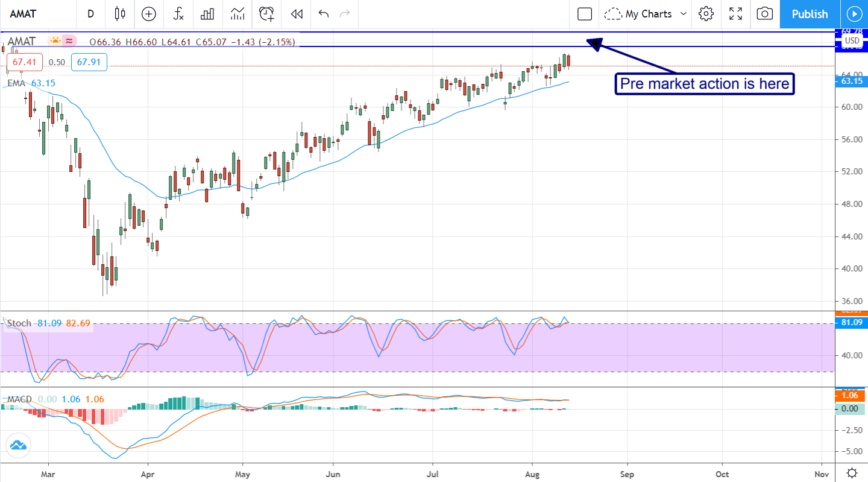Screen dimensions: 868x482
Task: Select the EMA 63.15 indicator legend
Action: (31, 83)
